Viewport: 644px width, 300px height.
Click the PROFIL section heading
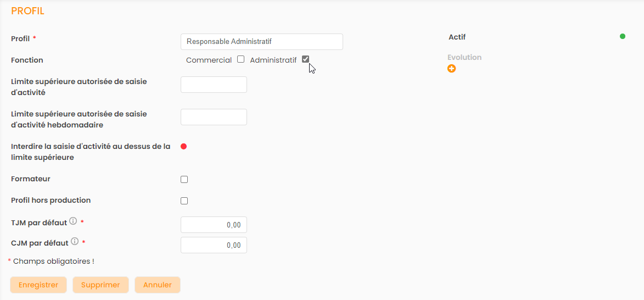click(x=27, y=11)
